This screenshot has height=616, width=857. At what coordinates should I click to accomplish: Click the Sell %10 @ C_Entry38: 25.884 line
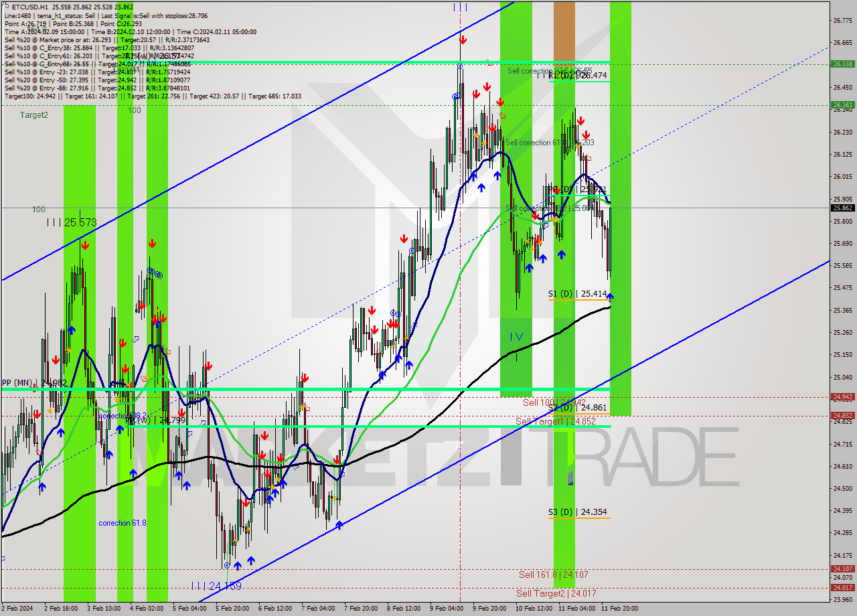coord(99,48)
